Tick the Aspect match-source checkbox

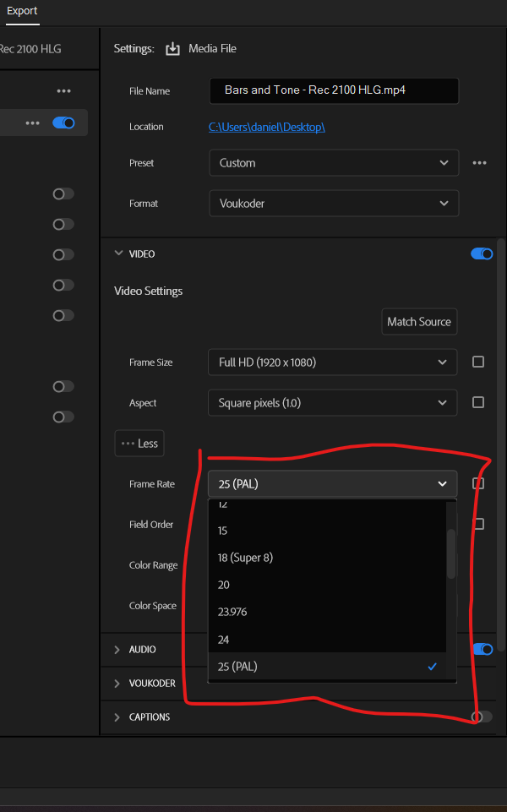478,402
